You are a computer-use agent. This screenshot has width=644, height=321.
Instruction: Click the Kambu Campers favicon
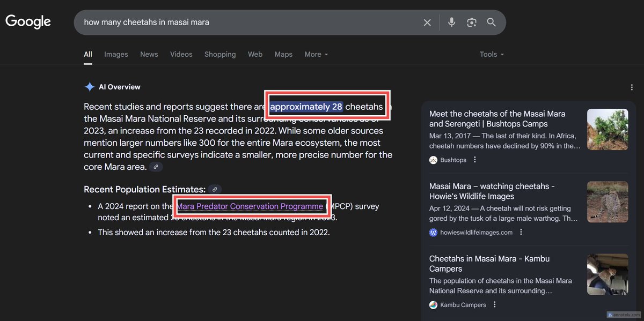[434, 304]
